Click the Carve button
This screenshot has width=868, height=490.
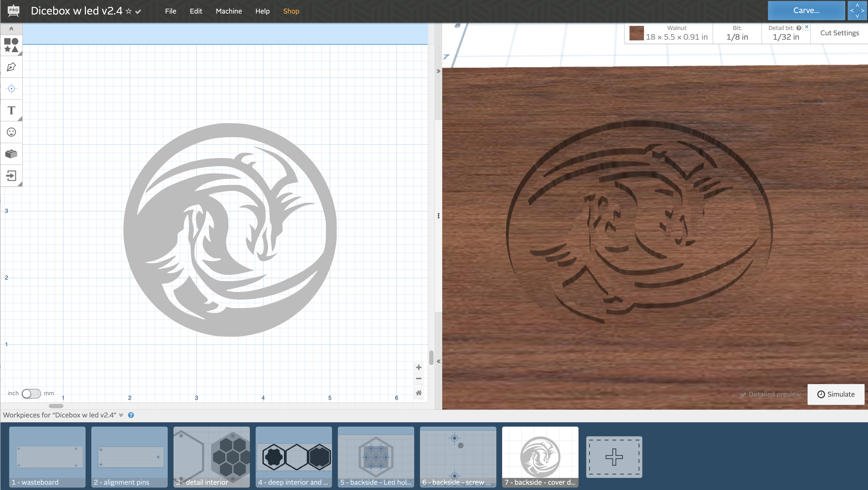[806, 10]
